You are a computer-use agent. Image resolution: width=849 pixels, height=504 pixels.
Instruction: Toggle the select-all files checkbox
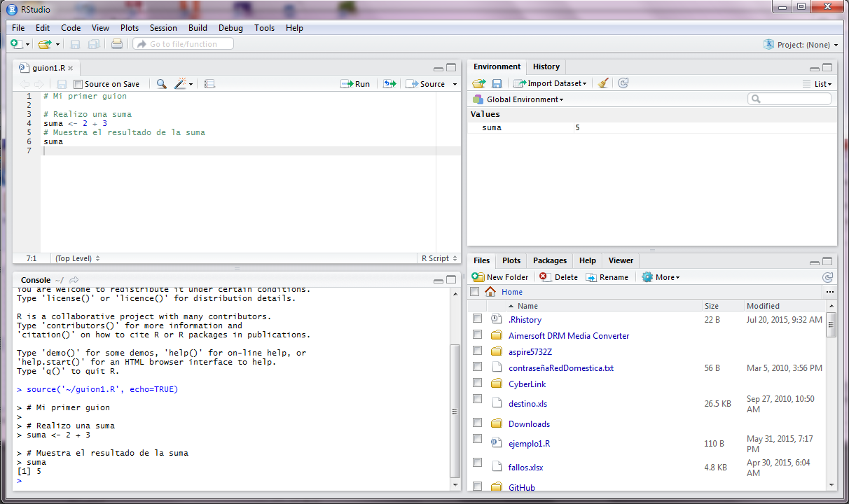475,292
